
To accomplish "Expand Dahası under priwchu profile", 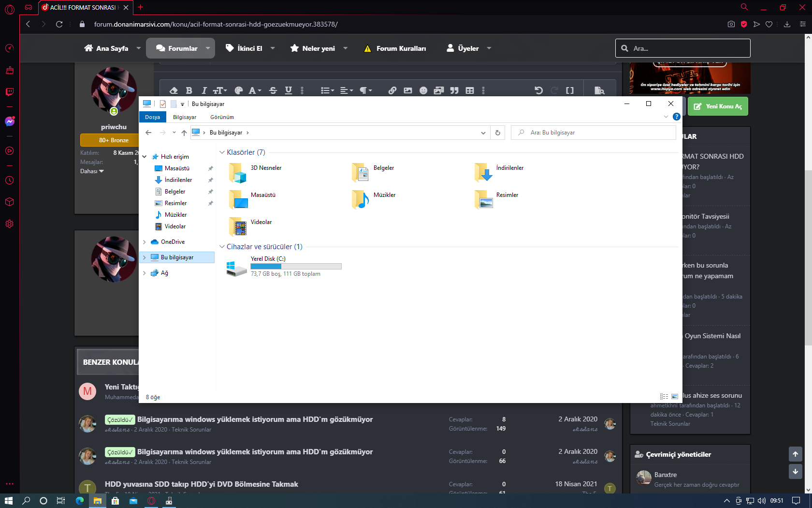I will [x=92, y=171].
